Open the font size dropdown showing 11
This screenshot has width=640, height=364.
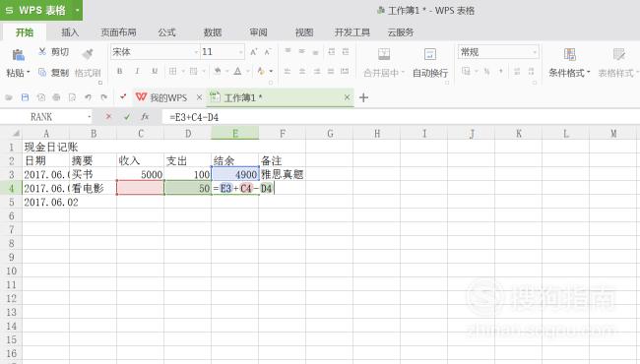240,52
